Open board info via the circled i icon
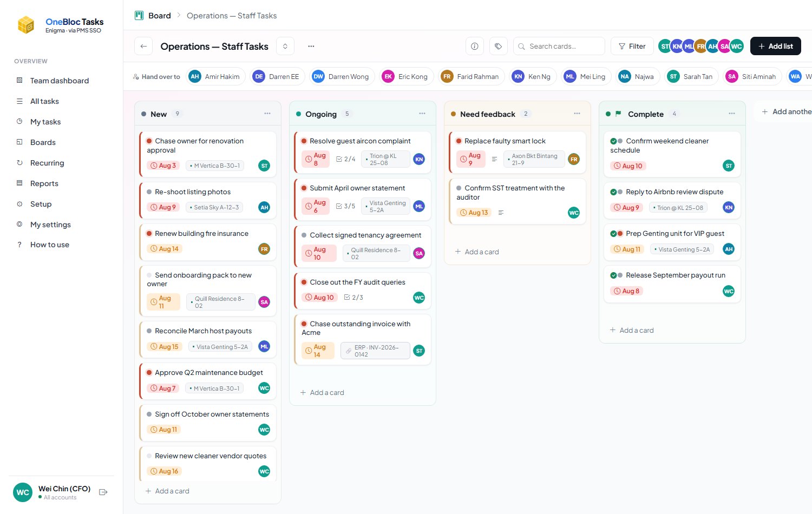Screen dimensions: 812x514 coord(475,47)
